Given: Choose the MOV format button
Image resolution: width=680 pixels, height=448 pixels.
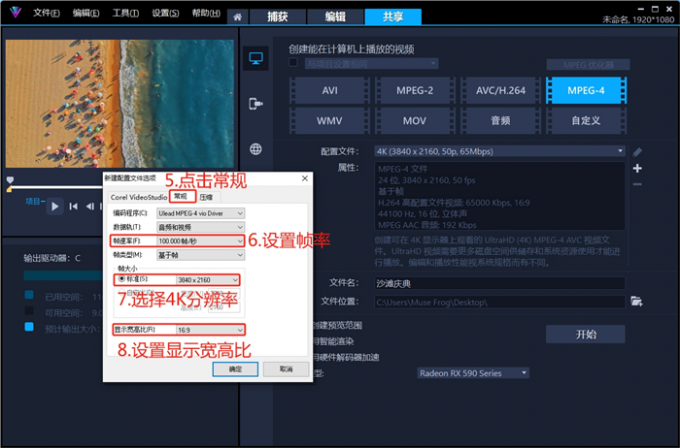Looking at the screenshot, I should pyautogui.click(x=415, y=121).
